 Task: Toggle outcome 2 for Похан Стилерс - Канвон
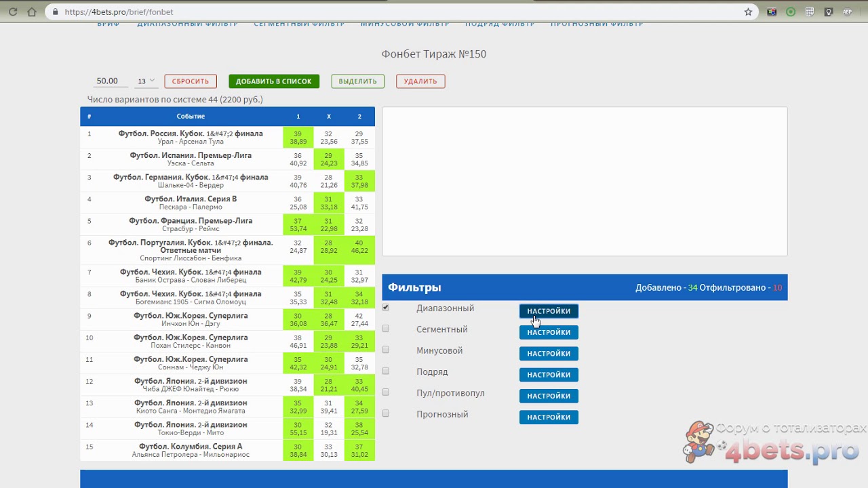tap(359, 341)
